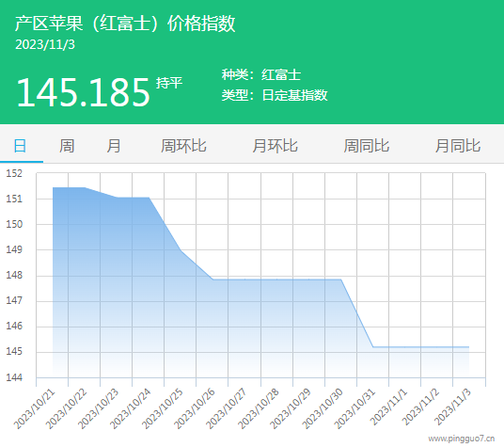This screenshot has height=447, width=504.
Task: Click the 种类：红富士 label
Action: click(x=261, y=75)
